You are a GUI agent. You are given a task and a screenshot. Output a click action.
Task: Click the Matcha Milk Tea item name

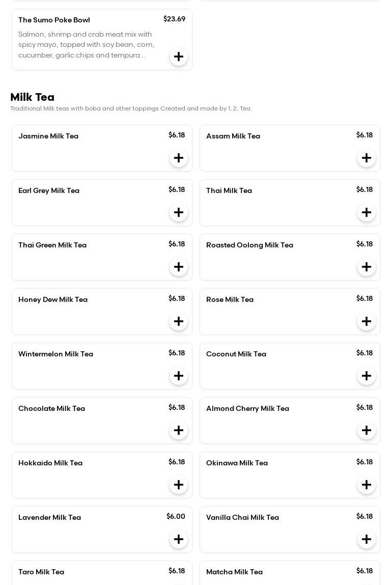tap(234, 572)
